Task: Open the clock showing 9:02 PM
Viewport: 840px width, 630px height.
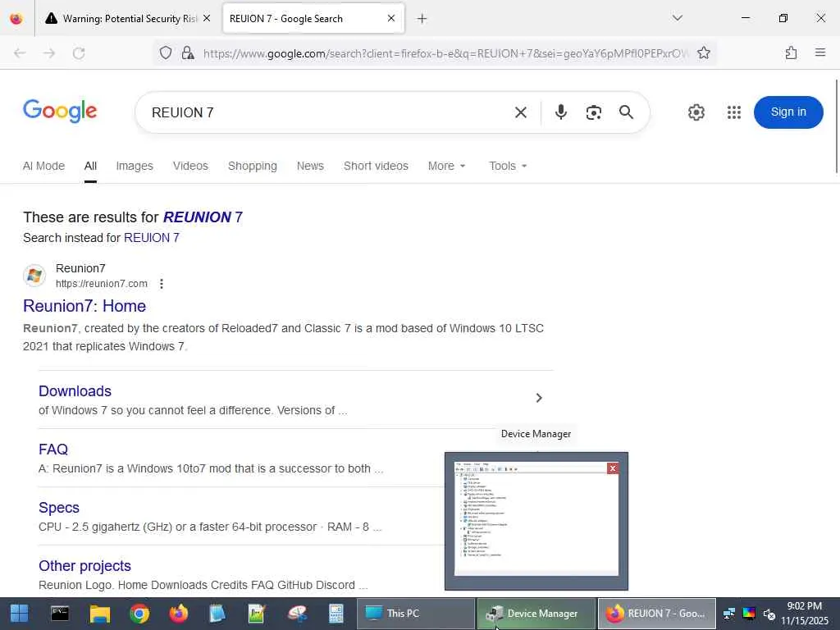Action: coord(804,614)
